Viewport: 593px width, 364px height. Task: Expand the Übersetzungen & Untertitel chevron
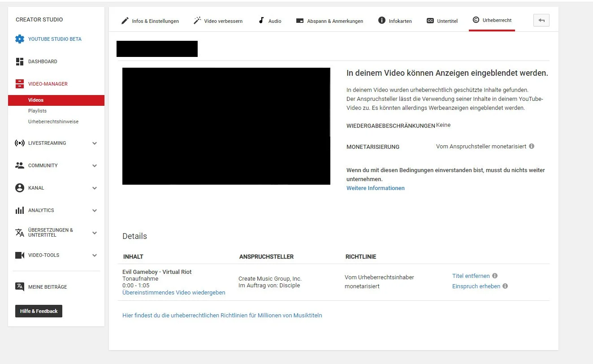click(x=95, y=233)
